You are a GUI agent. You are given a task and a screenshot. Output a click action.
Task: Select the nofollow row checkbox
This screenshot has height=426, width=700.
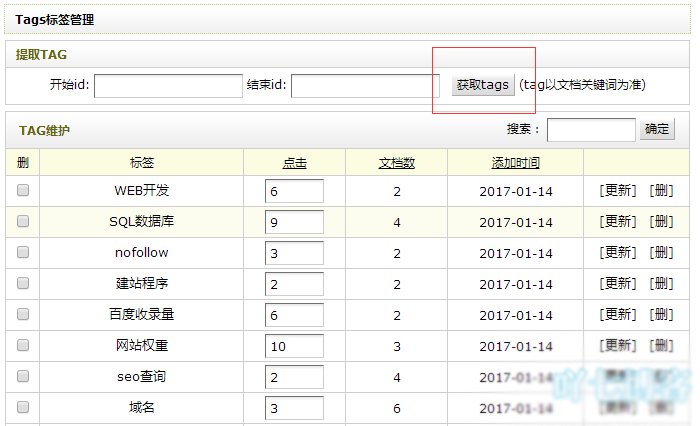[x=23, y=252]
